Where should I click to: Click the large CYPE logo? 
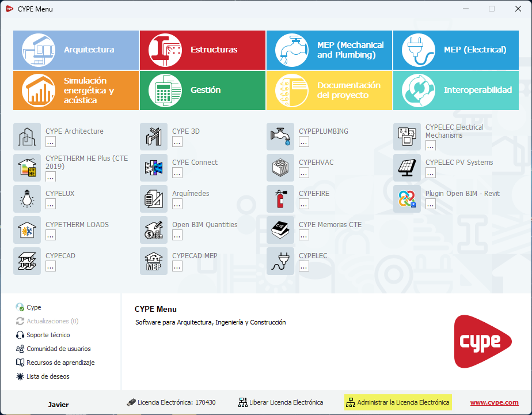point(482,342)
